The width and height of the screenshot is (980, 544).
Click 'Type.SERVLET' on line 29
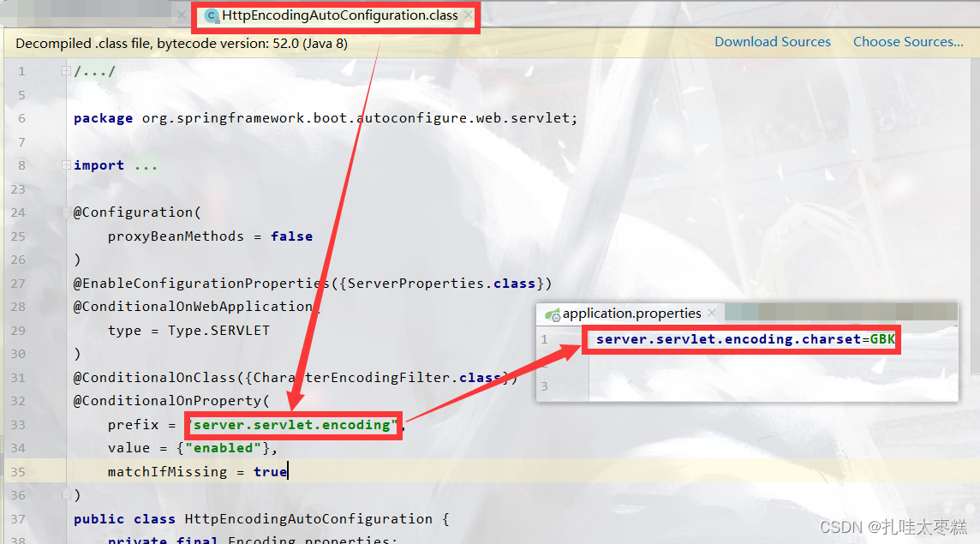pos(218,330)
